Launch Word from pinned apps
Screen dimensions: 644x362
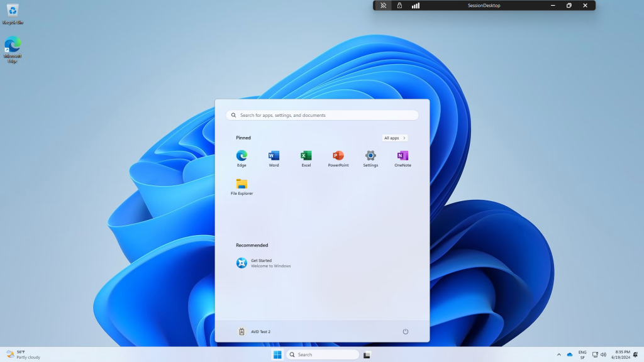(274, 158)
